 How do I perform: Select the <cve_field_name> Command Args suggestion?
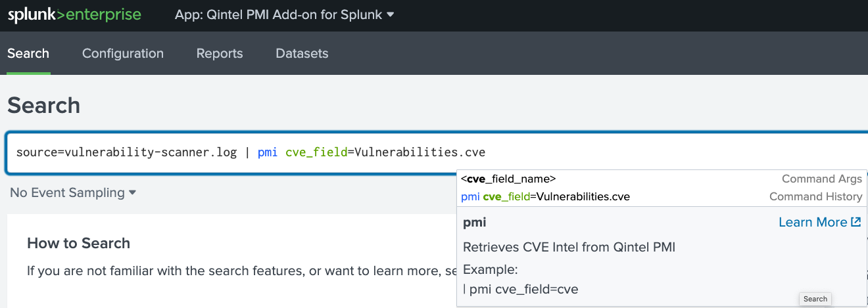[662, 179]
